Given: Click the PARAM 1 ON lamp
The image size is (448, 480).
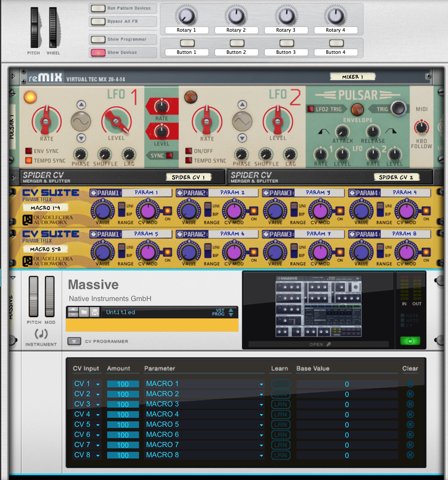Looking at the screenshot, I should (167, 211).
